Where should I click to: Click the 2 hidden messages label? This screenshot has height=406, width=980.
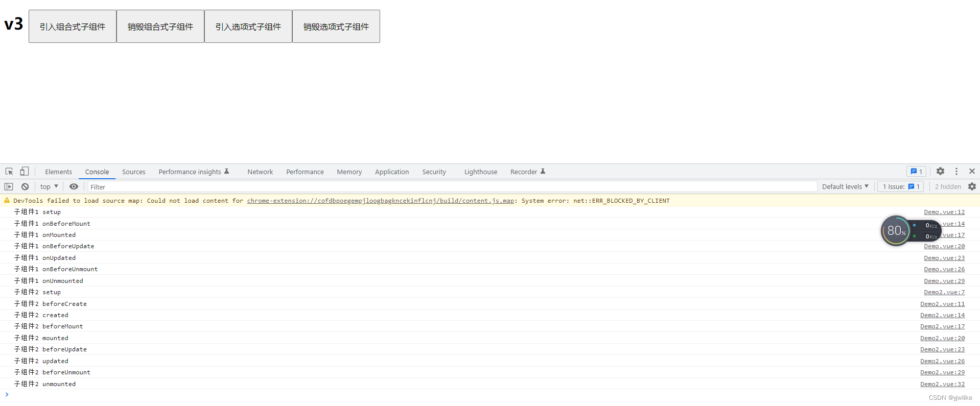[948, 187]
